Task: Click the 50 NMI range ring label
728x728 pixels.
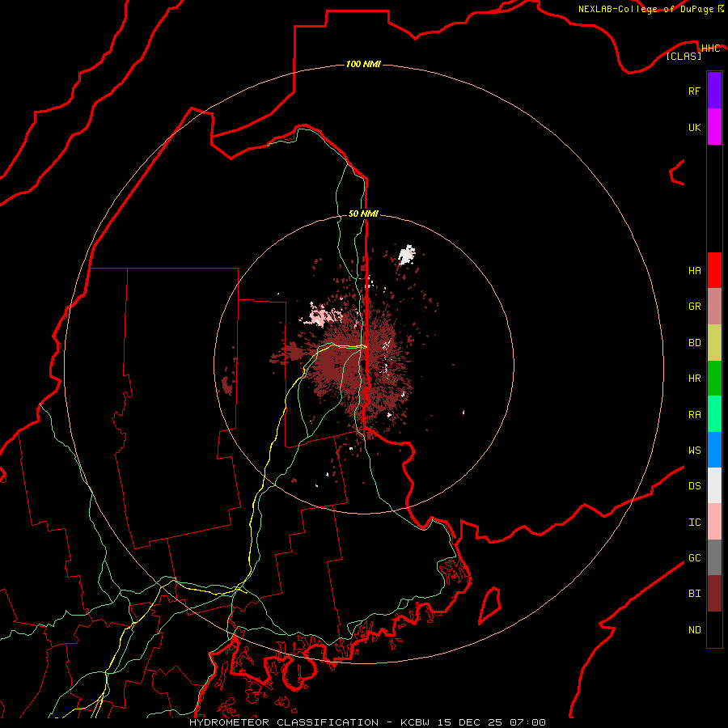Action: pos(363,214)
